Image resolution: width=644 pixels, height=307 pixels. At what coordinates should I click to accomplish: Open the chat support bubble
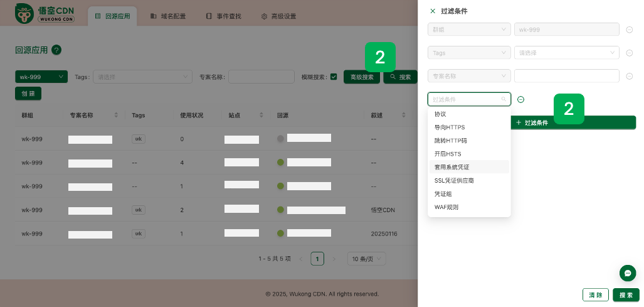tap(627, 273)
